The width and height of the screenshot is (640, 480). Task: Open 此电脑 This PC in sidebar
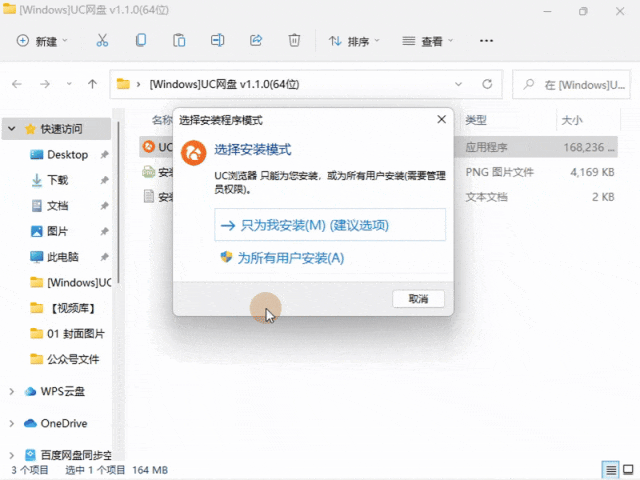pos(54,257)
